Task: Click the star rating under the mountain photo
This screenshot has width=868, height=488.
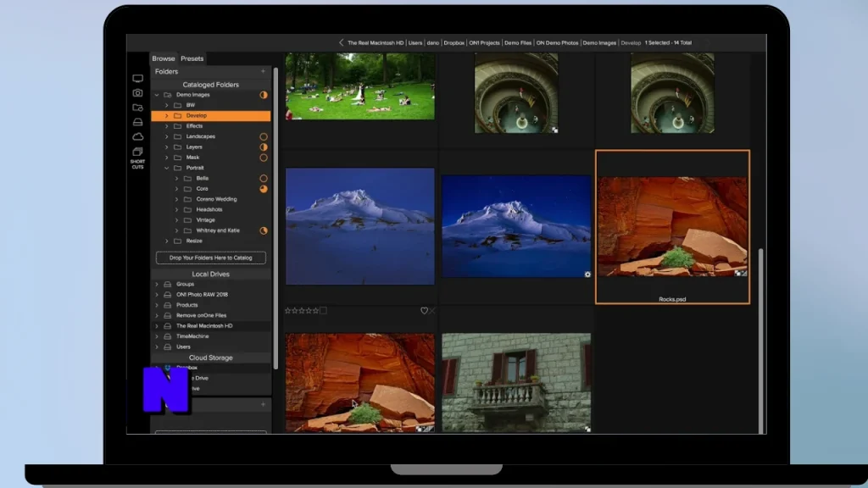Action: tap(302, 311)
